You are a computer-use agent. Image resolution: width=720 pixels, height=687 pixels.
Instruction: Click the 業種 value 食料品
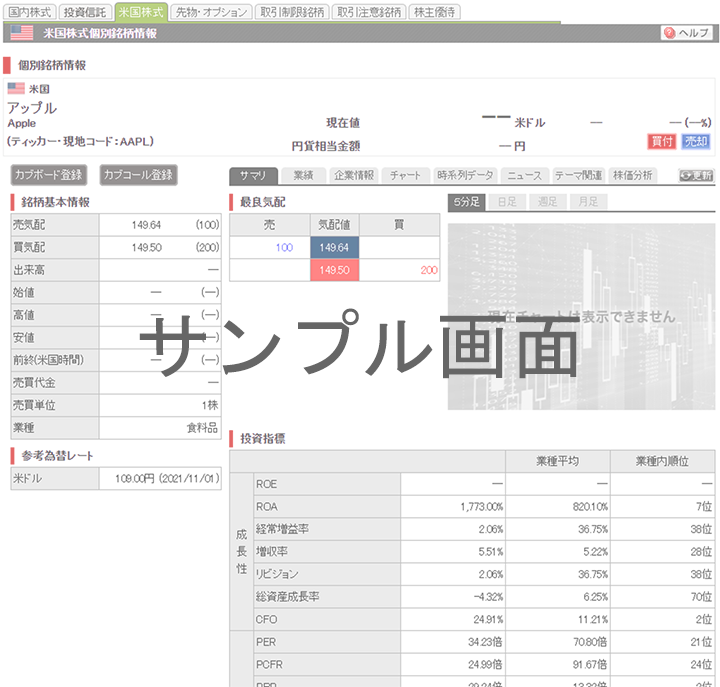click(202, 428)
